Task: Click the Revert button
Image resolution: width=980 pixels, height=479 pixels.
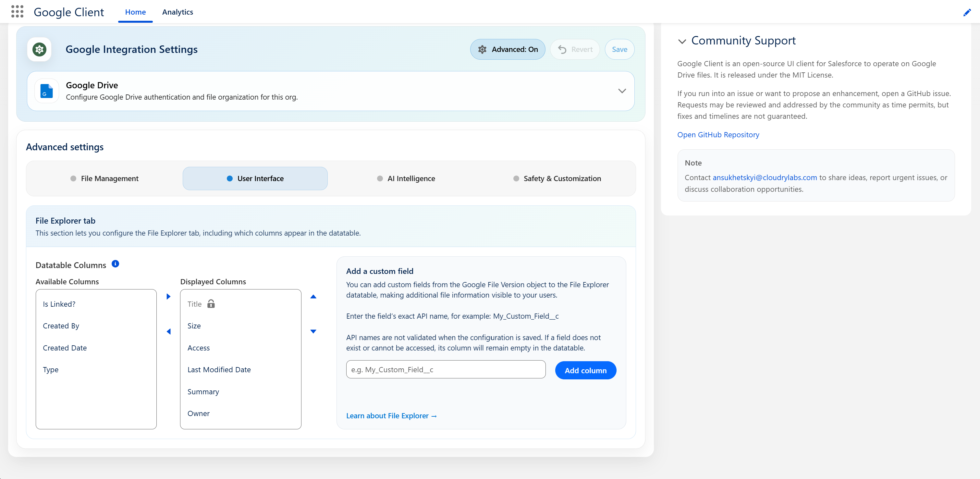Action: pos(575,49)
